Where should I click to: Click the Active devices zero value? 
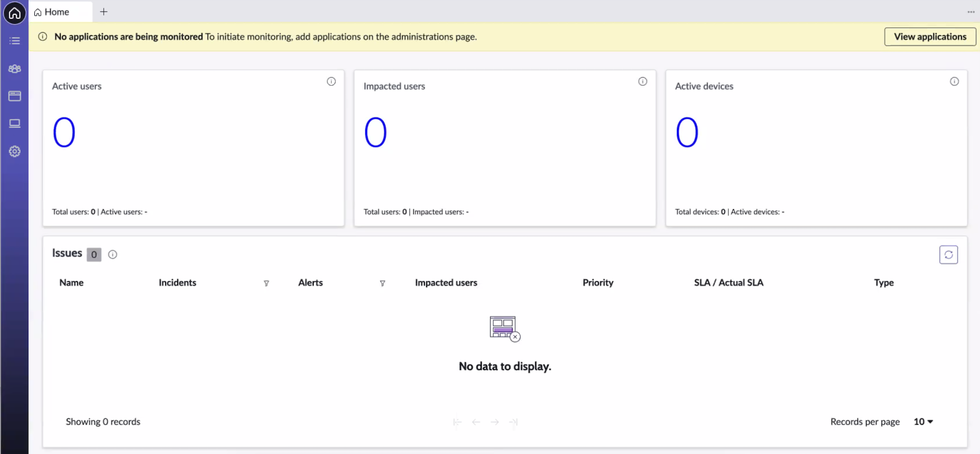687,132
